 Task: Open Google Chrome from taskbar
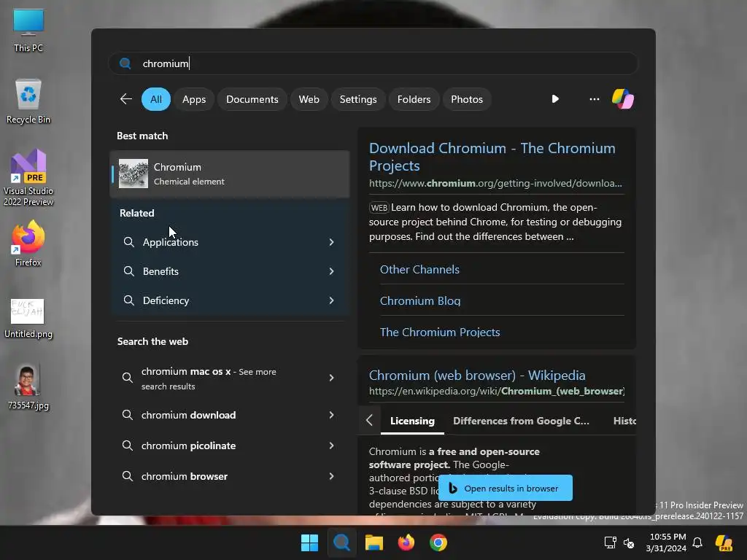[x=438, y=542]
